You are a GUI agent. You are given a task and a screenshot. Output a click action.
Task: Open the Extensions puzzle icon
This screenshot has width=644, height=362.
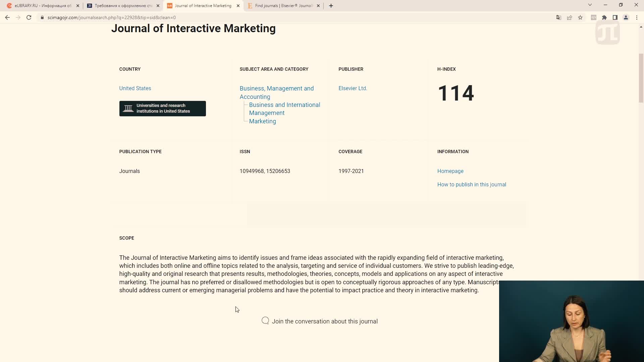click(x=604, y=17)
